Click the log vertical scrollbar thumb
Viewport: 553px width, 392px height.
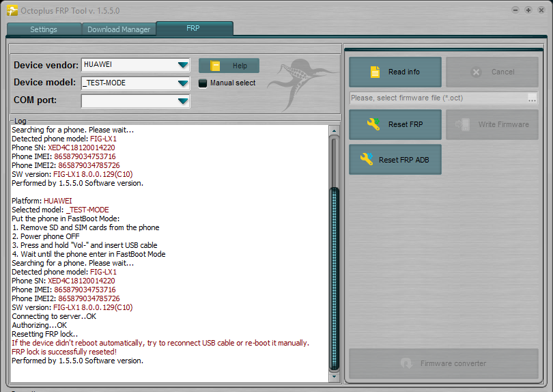[334, 279]
